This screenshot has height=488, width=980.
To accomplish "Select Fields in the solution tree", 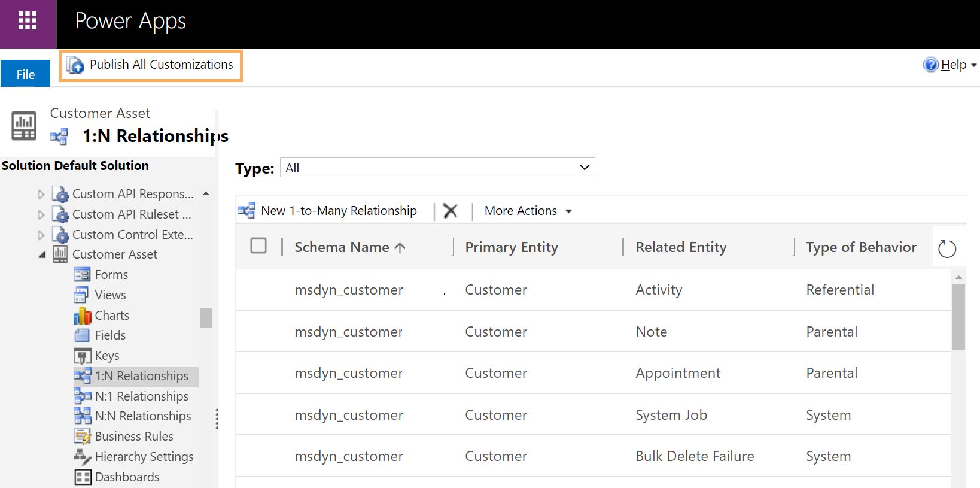I will coord(110,335).
